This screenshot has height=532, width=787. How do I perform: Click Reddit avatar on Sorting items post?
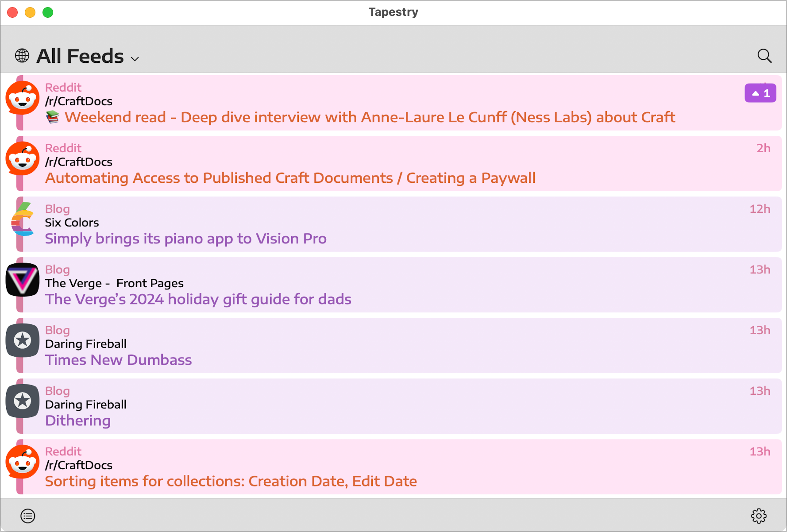point(22,462)
